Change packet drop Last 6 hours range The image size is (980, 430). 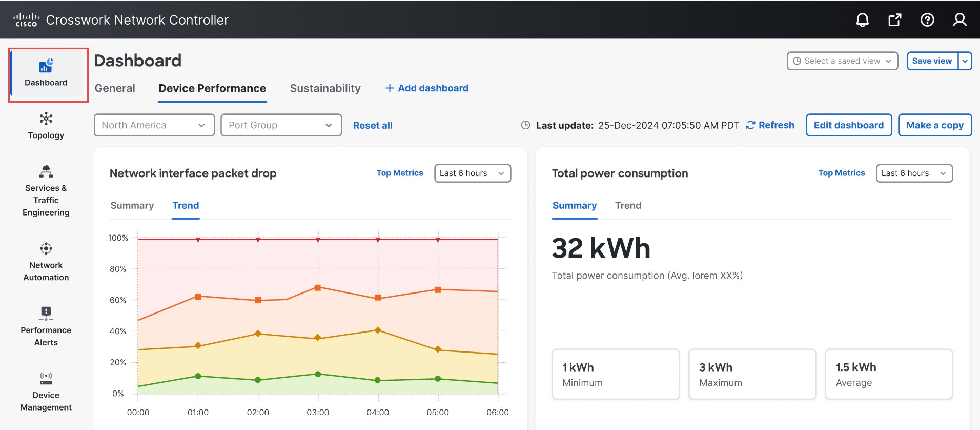[x=472, y=173]
